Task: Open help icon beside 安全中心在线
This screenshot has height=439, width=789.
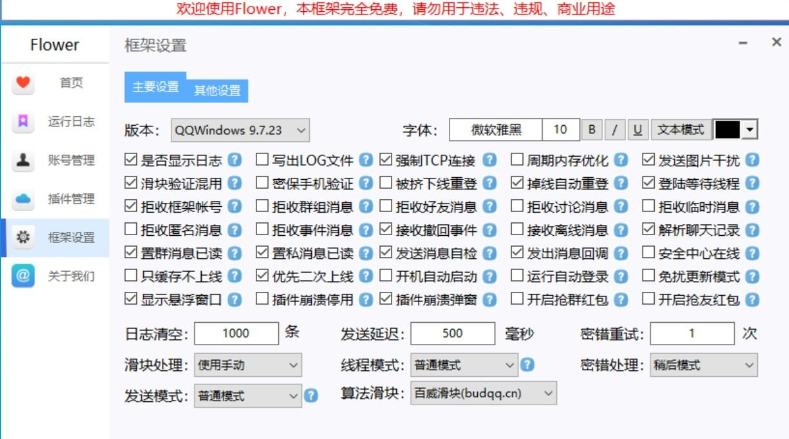Action: pos(752,253)
